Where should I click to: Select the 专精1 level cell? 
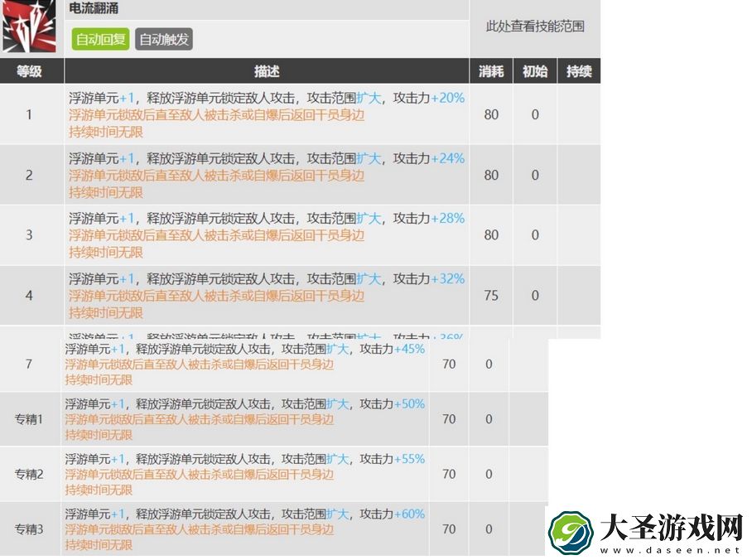pyautogui.click(x=29, y=419)
